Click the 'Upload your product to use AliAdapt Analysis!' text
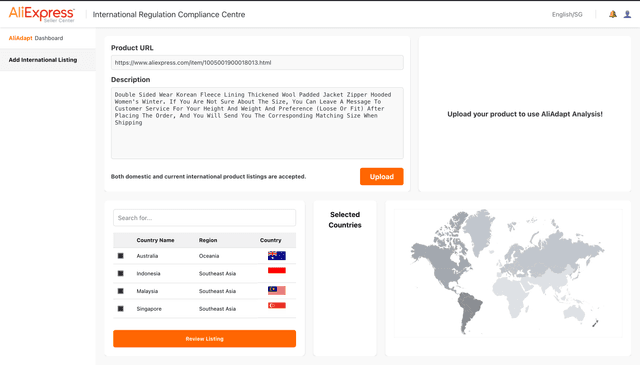Screen dimensions: 640x365 525,114
